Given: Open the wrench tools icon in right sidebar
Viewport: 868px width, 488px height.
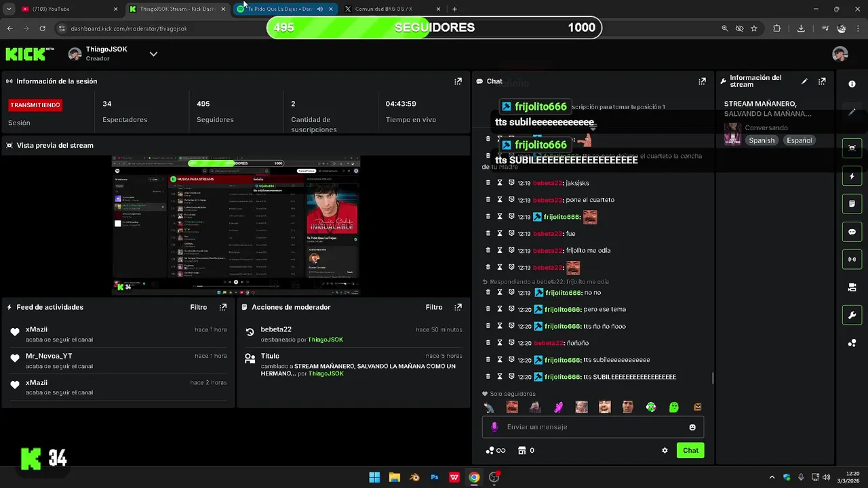Looking at the screenshot, I should 852,315.
